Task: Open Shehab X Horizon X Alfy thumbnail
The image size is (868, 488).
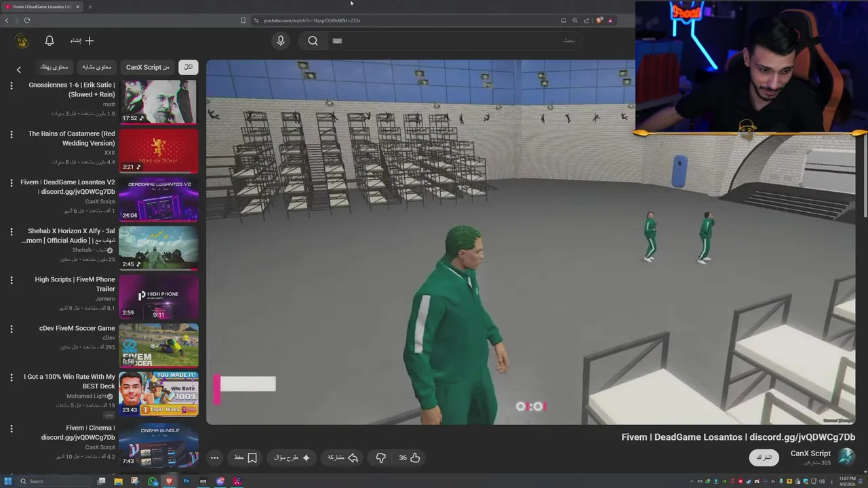Action: point(159,248)
